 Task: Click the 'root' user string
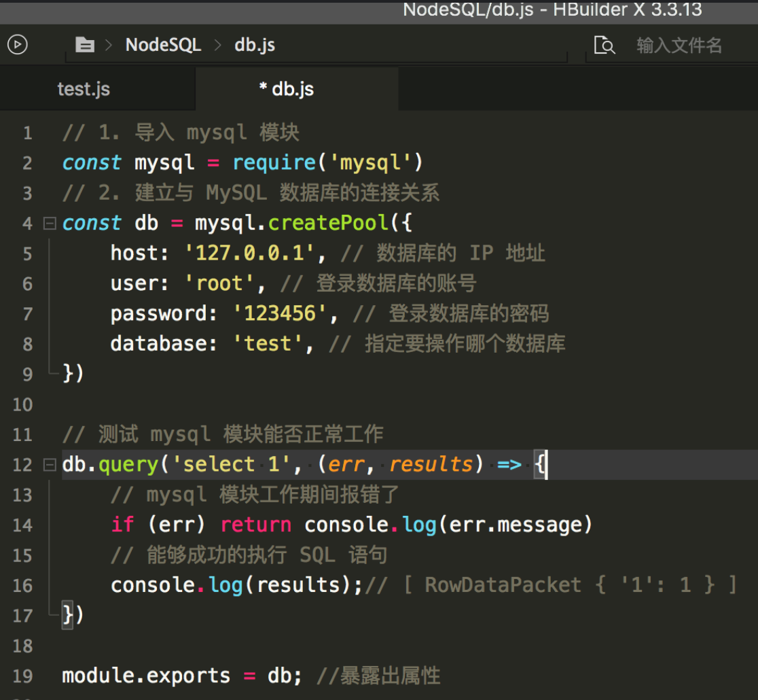coord(219,283)
